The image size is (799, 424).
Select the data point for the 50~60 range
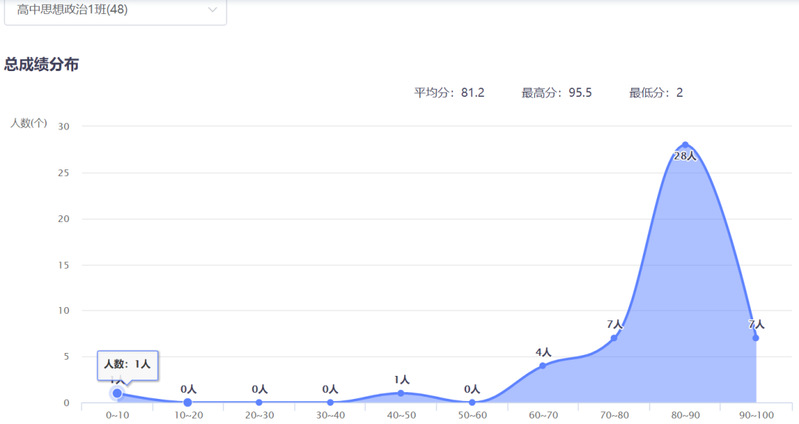472,402
